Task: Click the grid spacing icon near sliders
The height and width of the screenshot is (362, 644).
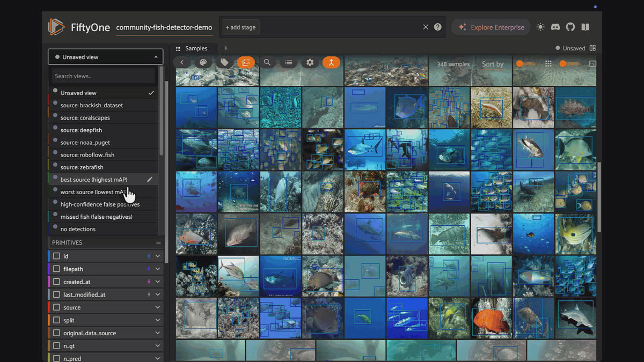Action: point(548,63)
